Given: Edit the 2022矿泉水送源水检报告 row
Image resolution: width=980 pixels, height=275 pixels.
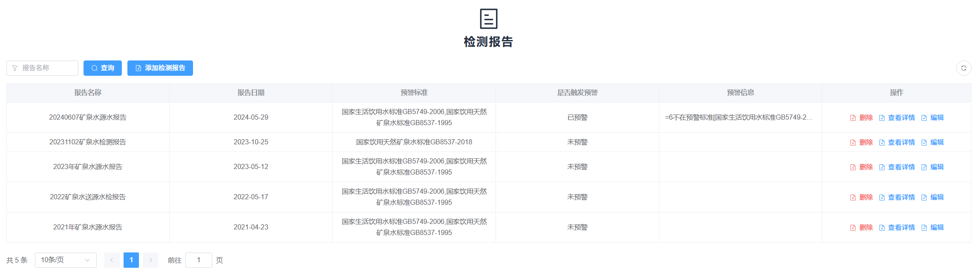Looking at the screenshot, I should point(933,197).
